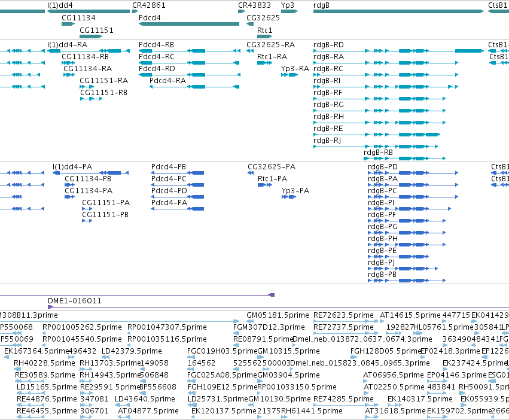Click protein Yp3-PA
The height and width of the screenshot is (420, 509).
click(295, 191)
